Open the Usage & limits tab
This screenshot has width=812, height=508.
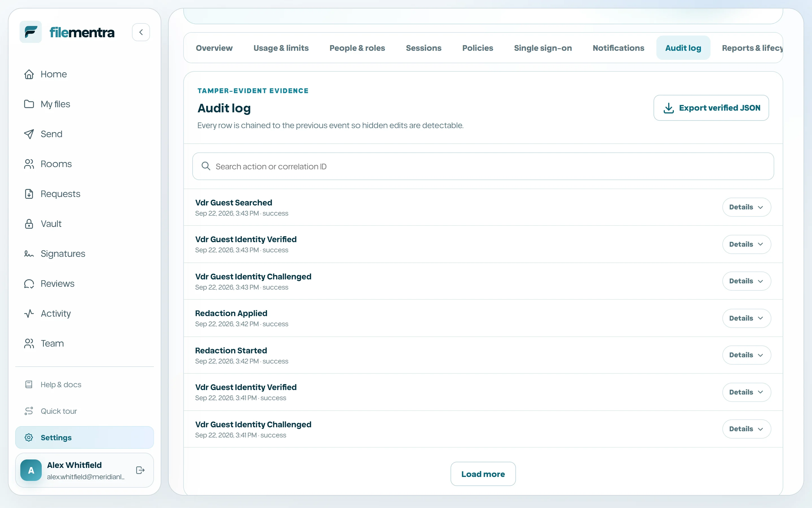point(281,48)
